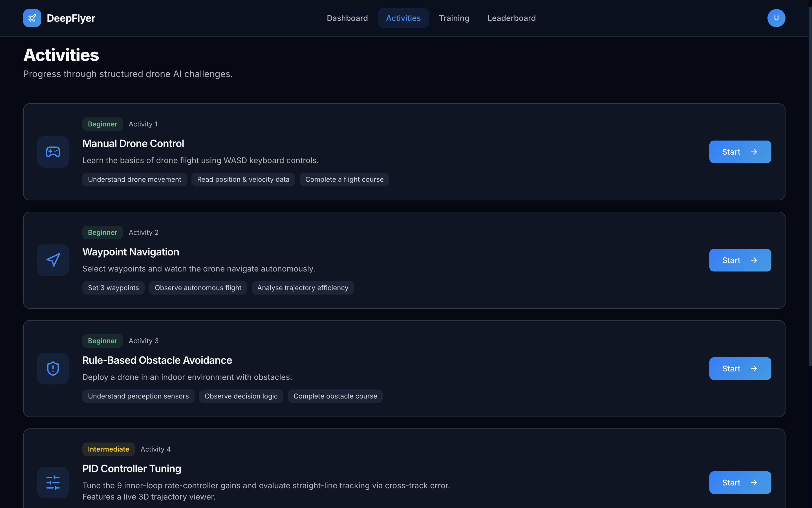Click the 'Activity 1' label
The width and height of the screenshot is (812, 508).
click(143, 124)
